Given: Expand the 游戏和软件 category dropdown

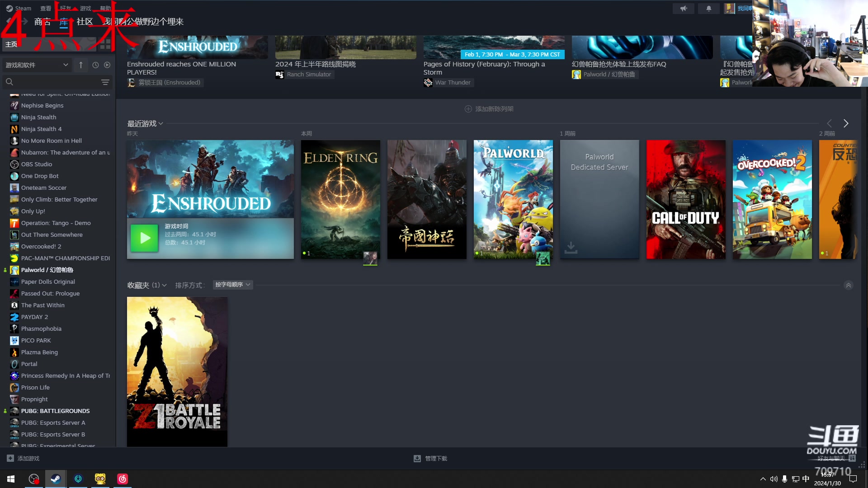Looking at the screenshot, I should 36,65.
